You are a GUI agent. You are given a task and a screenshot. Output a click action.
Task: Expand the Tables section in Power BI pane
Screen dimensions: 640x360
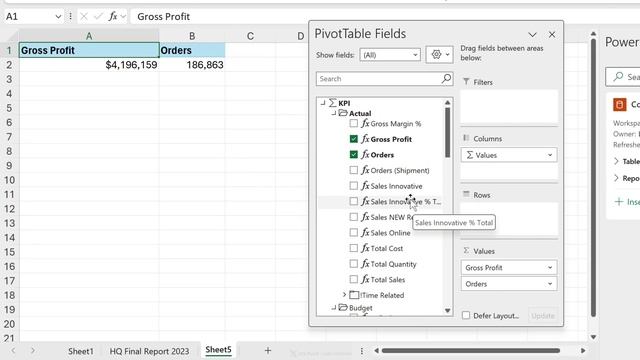tap(616, 161)
